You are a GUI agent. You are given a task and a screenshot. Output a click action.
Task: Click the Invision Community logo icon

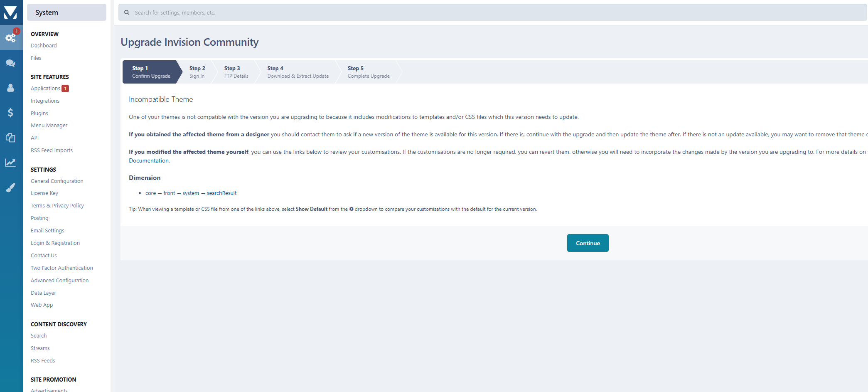10,12
